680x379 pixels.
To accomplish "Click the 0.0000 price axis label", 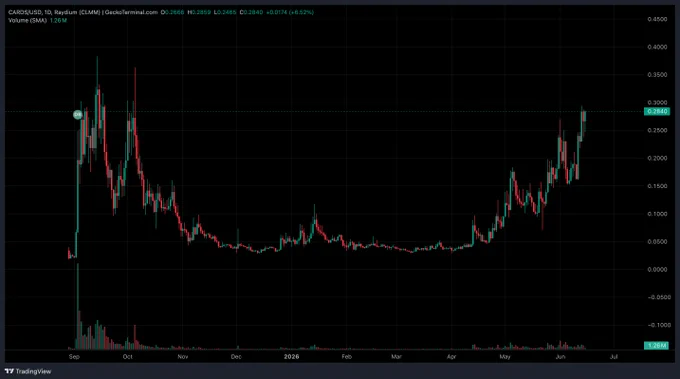I will 657,269.
